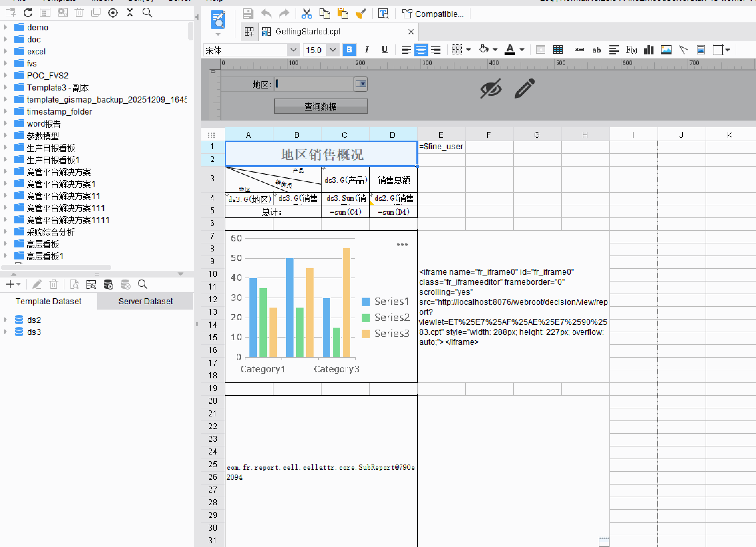Click the file tree horizontal scrollbar
The height and width of the screenshot is (547, 756).
[56, 267]
